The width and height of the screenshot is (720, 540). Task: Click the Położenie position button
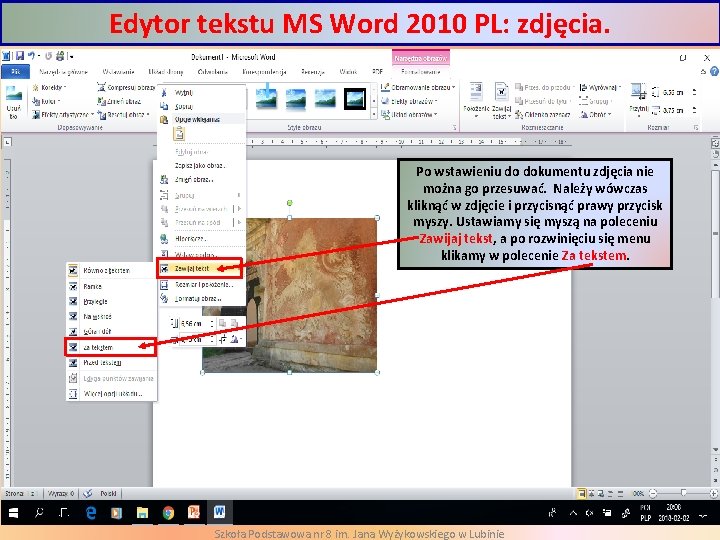(476, 101)
